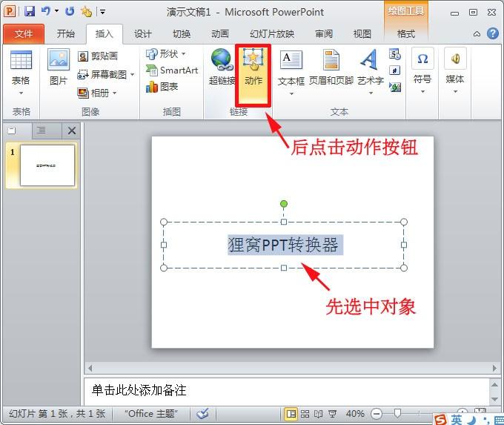Insert a table with 表格 button

click(21, 73)
